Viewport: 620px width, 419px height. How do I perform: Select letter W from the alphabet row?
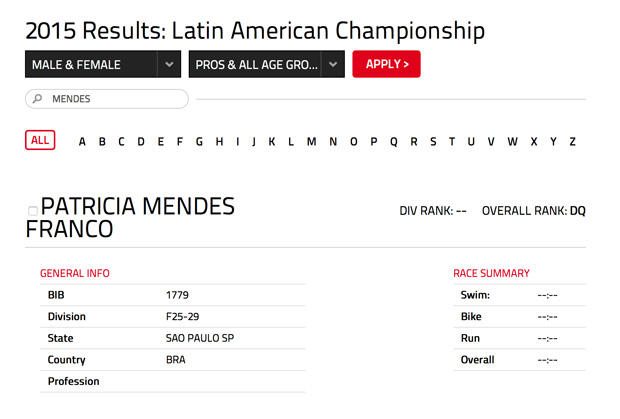click(512, 142)
